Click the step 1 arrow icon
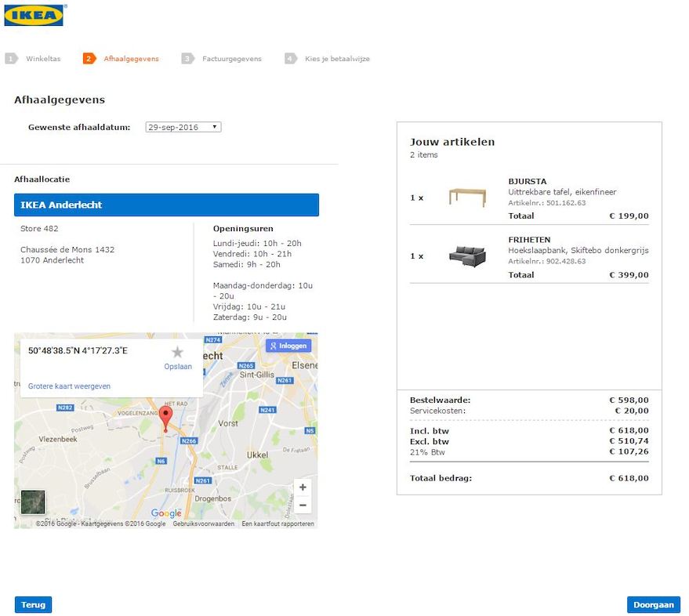The height and width of the screenshot is (616, 689). [x=12, y=59]
